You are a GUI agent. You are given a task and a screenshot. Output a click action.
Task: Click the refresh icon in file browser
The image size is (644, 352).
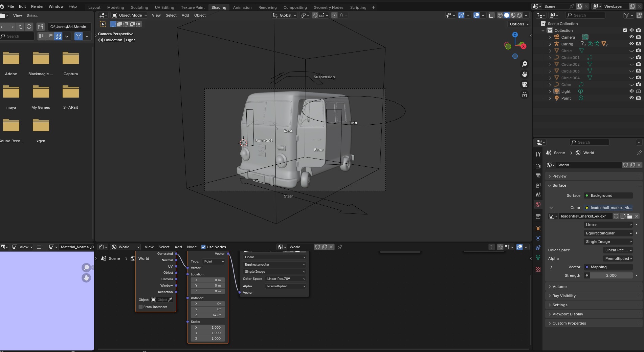(29, 27)
